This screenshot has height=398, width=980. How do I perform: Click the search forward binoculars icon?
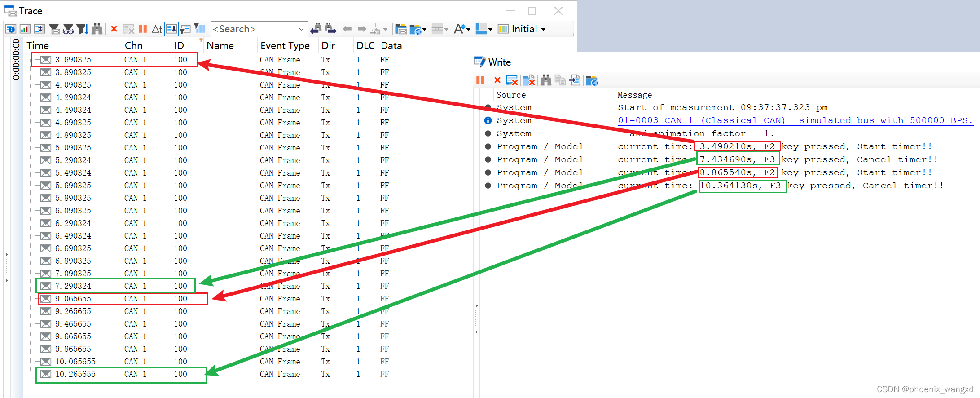[x=330, y=29]
